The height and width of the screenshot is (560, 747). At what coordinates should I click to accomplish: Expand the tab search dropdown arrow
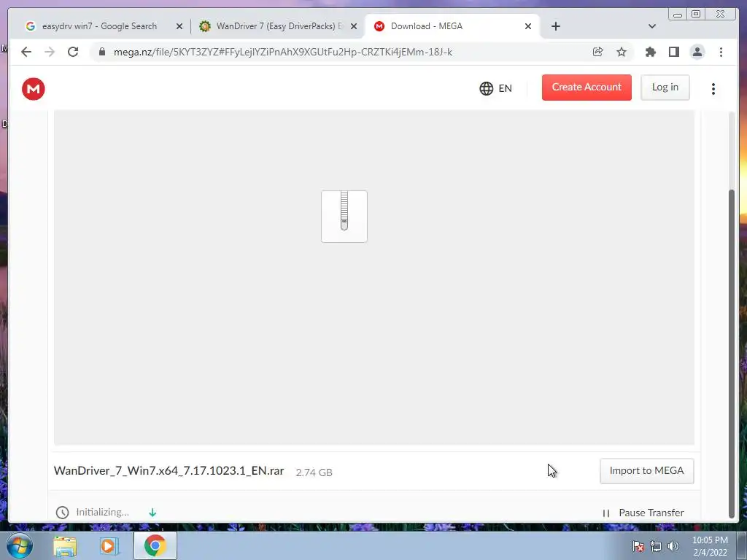click(x=652, y=26)
